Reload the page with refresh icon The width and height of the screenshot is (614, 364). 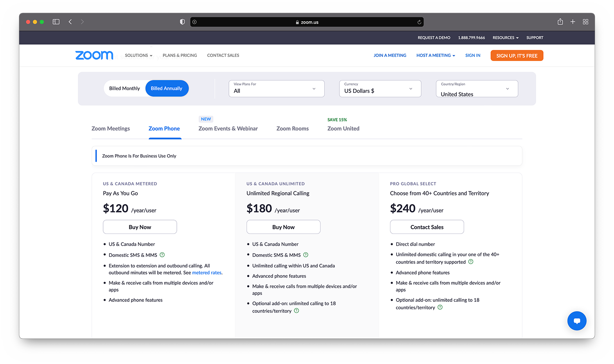pos(419,22)
